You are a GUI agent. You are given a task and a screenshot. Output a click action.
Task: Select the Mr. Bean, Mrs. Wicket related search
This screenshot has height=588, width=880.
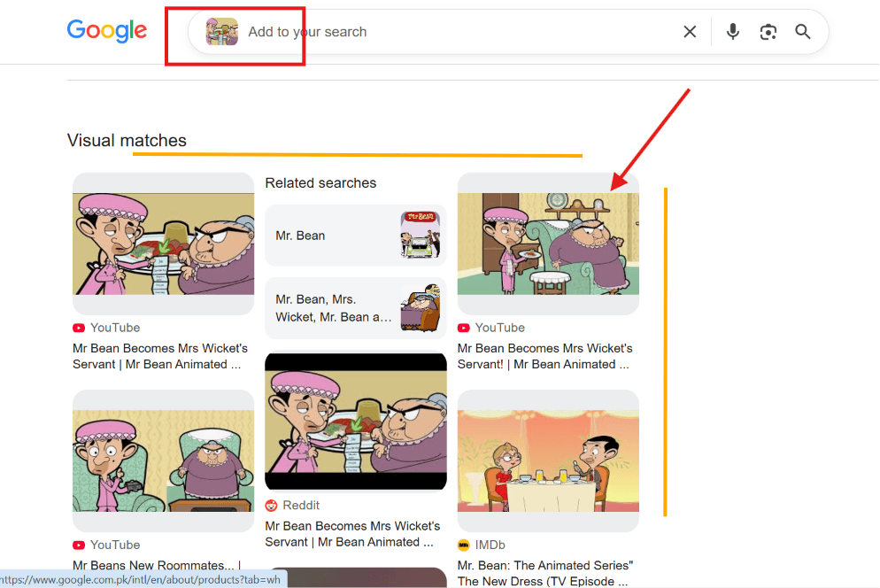(356, 308)
